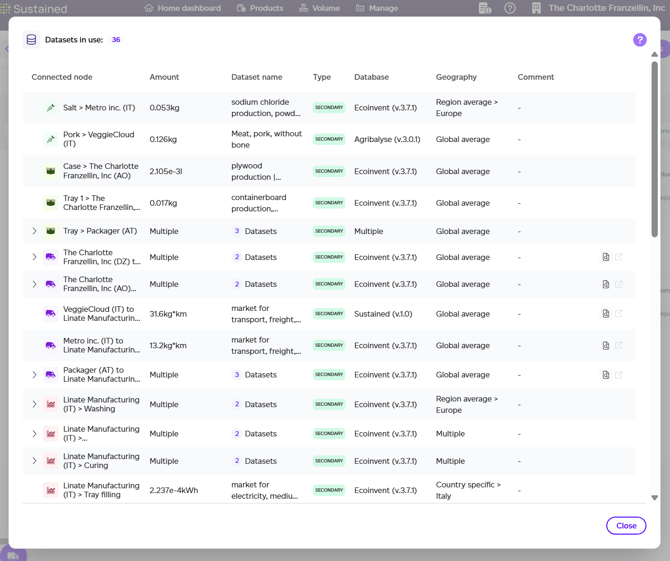Expand The Charlotte Franzellin, Inc (AO) transport row
The image size is (670, 561).
click(34, 284)
